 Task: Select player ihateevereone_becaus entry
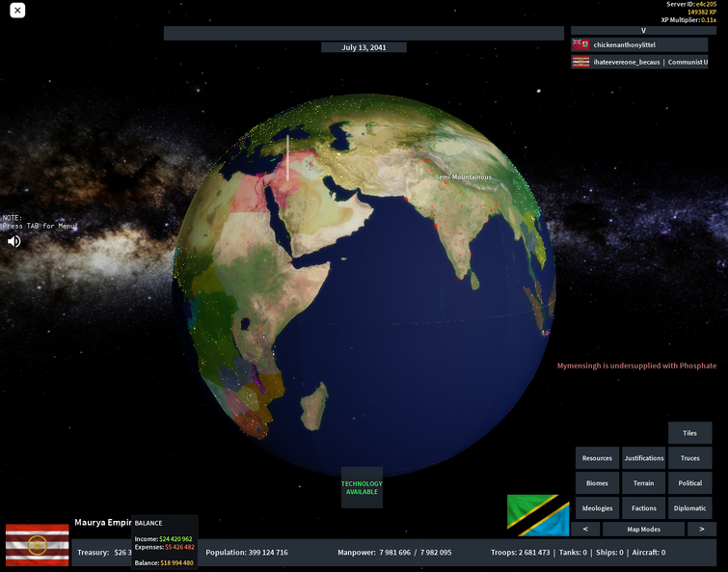point(639,62)
